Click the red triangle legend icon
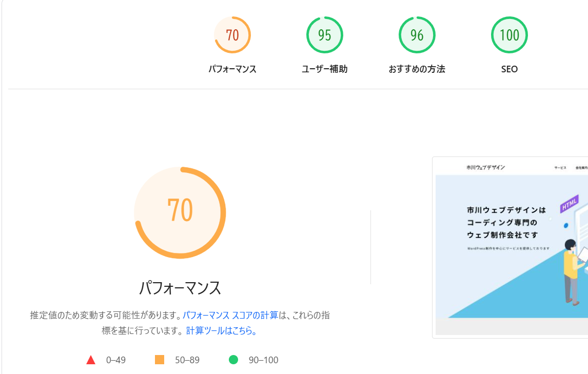 click(x=91, y=360)
